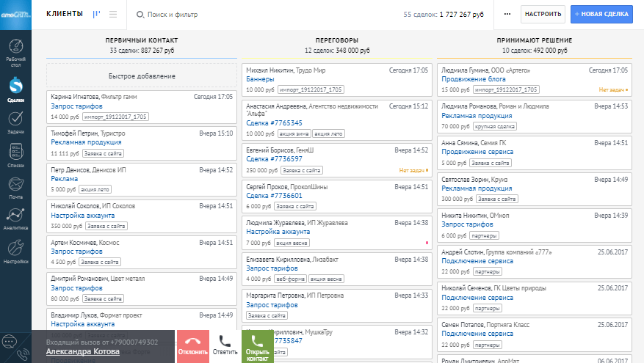
Task: Open deal Сделка #7765345
Action: (x=274, y=122)
